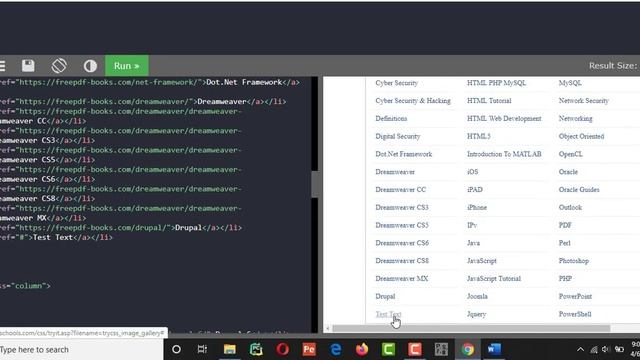Click the Test Text link
640x360 pixels.
[388, 314]
